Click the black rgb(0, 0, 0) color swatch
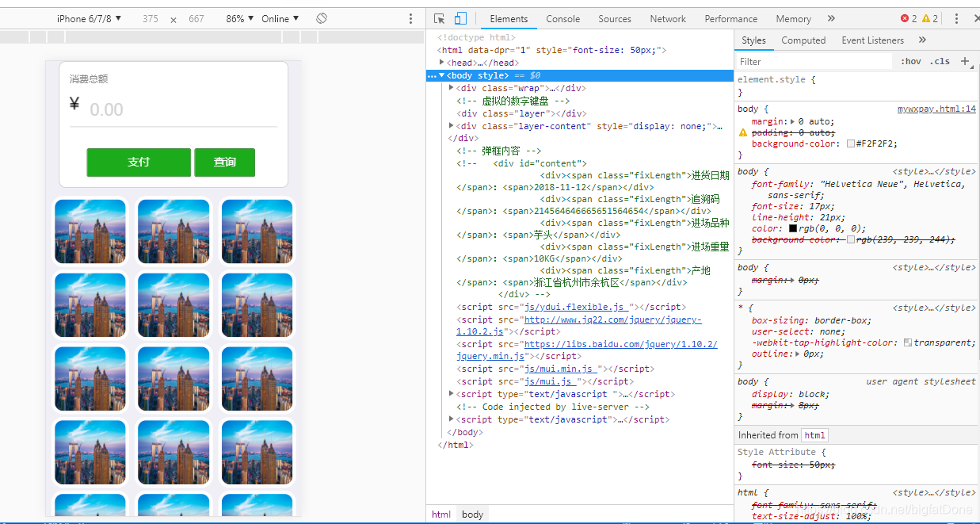This screenshot has height=524, width=980. point(793,228)
